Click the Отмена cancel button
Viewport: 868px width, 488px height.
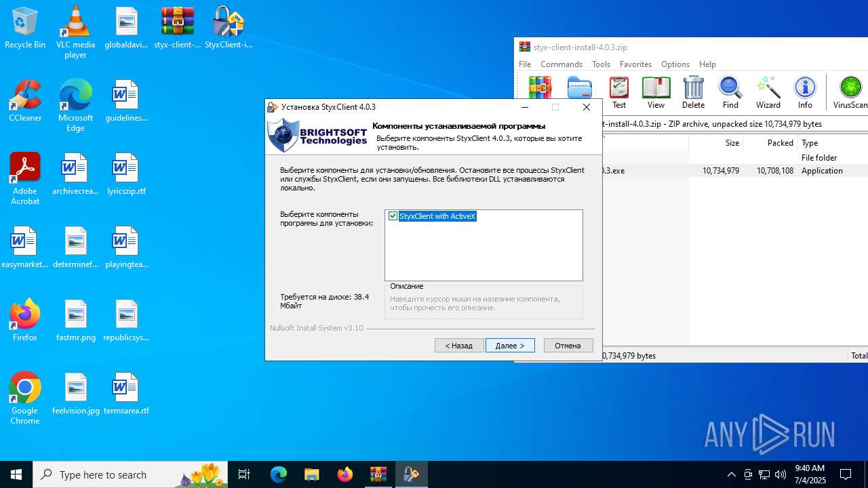(x=568, y=346)
